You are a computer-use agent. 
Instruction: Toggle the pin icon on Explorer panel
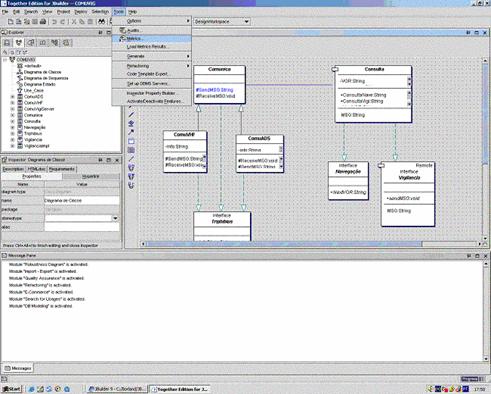(x=100, y=32)
